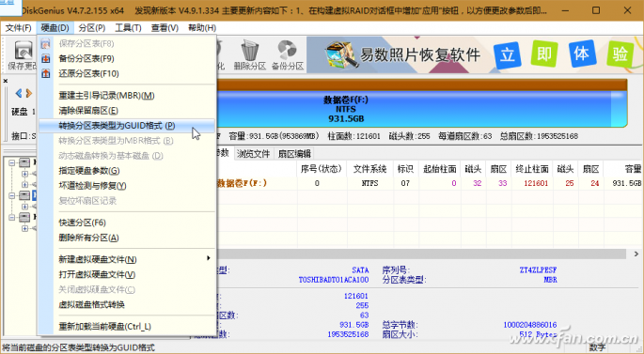Click 快速分区(F6) menu entry
This screenshot has width=644, height=354.
[127, 223]
